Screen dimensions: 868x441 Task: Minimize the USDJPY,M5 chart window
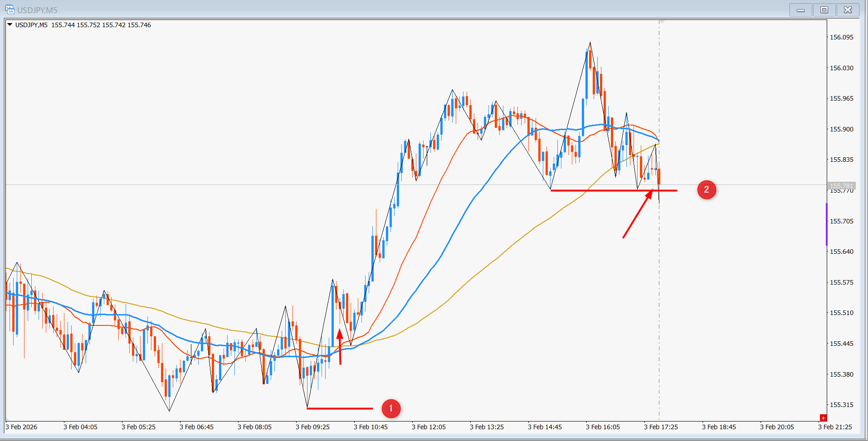800,10
